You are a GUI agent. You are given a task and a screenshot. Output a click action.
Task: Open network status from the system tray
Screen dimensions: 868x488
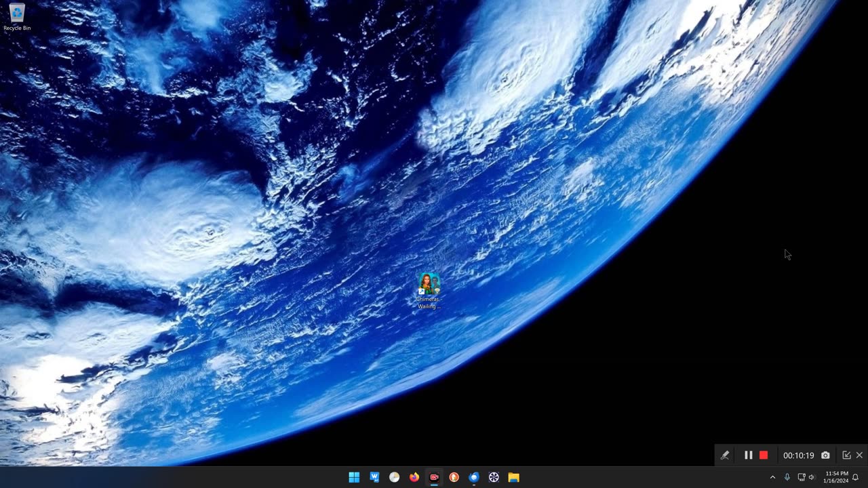click(801, 477)
